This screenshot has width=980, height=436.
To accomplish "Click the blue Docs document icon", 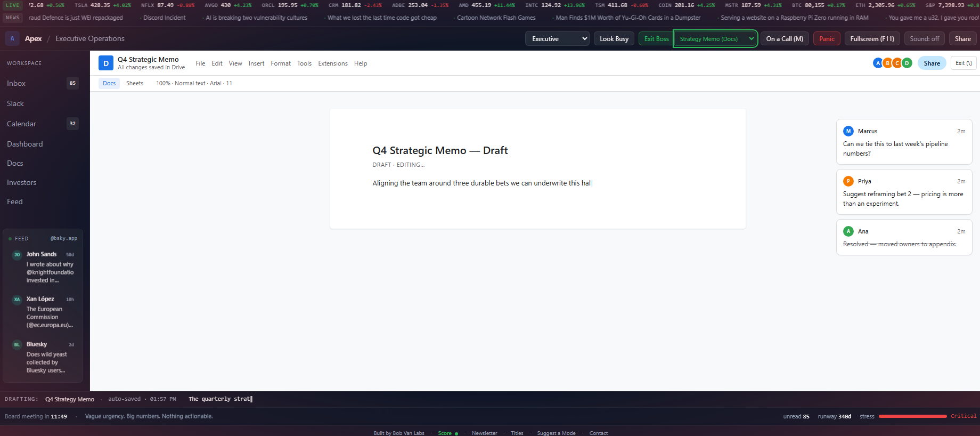I will [x=106, y=63].
